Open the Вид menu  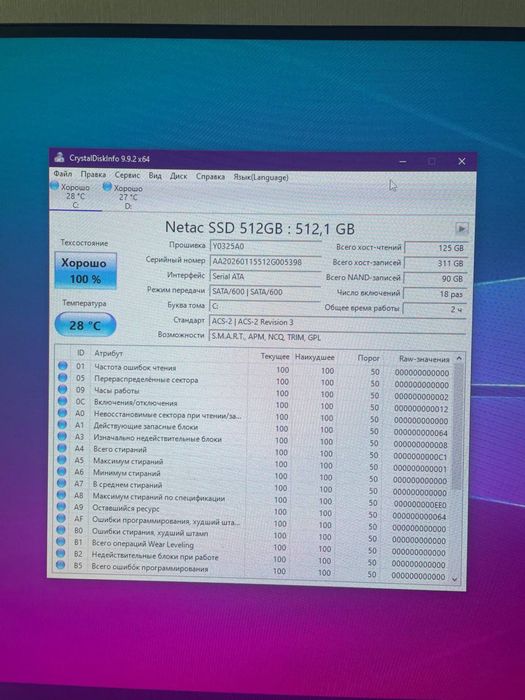[x=155, y=175]
